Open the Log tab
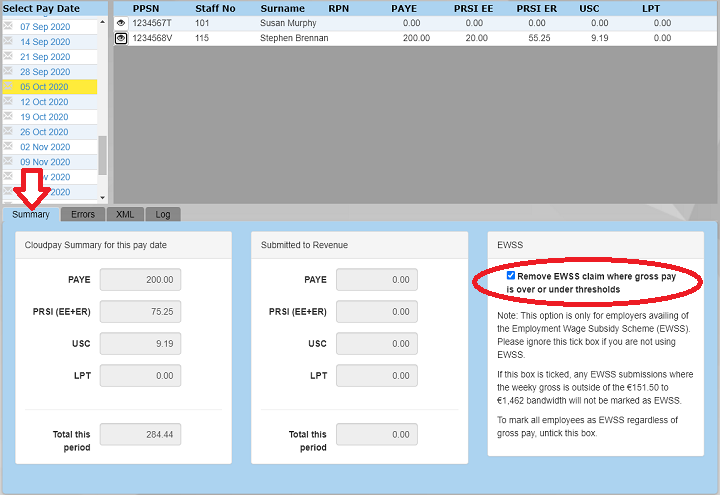Viewport: 720px width, 495px height. (162, 214)
